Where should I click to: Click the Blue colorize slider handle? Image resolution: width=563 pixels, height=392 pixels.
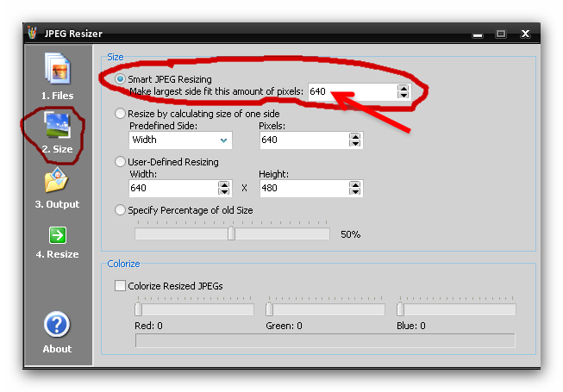[x=401, y=309]
